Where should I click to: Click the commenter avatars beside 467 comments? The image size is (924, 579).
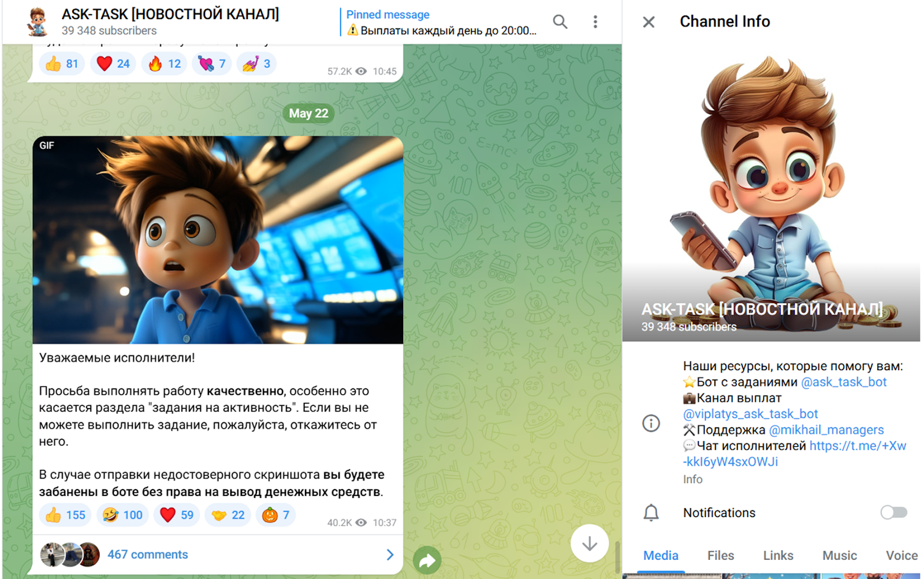click(70, 555)
